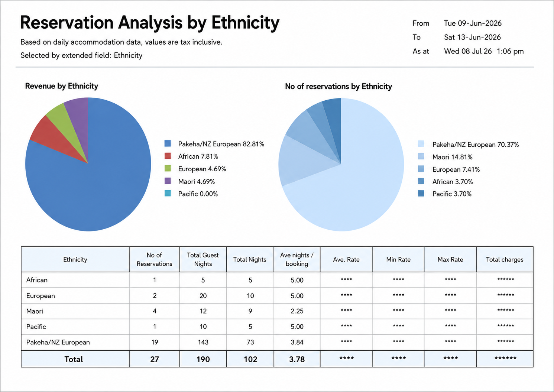Click the 'Selected by extended field: Ethnicity' line
The image size is (554, 392).
click(x=81, y=55)
